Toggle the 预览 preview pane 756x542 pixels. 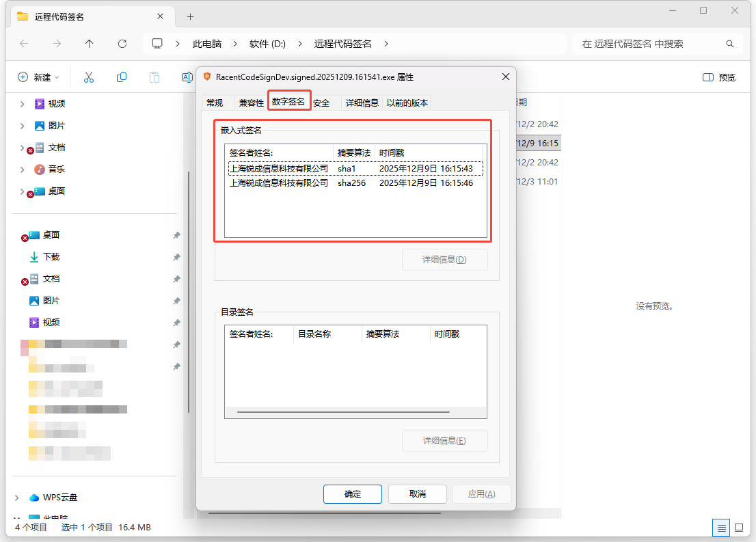(718, 77)
